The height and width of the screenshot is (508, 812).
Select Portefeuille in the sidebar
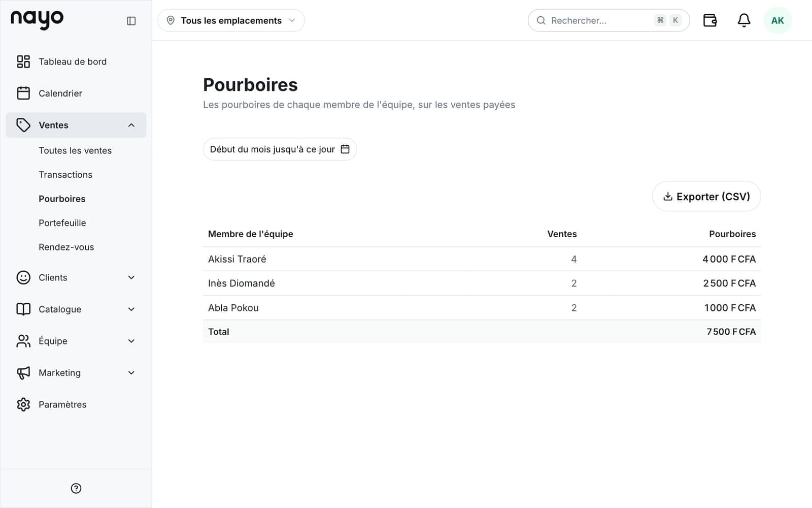click(62, 223)
